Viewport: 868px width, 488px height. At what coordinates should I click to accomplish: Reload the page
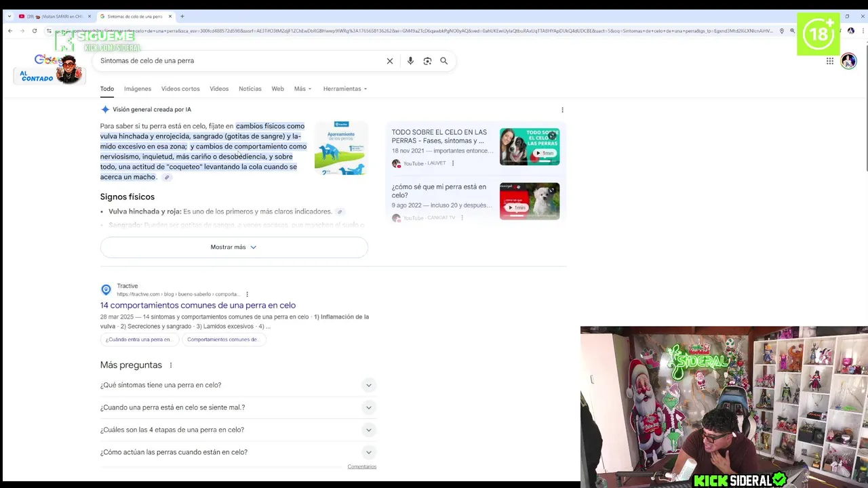point(35,30)
